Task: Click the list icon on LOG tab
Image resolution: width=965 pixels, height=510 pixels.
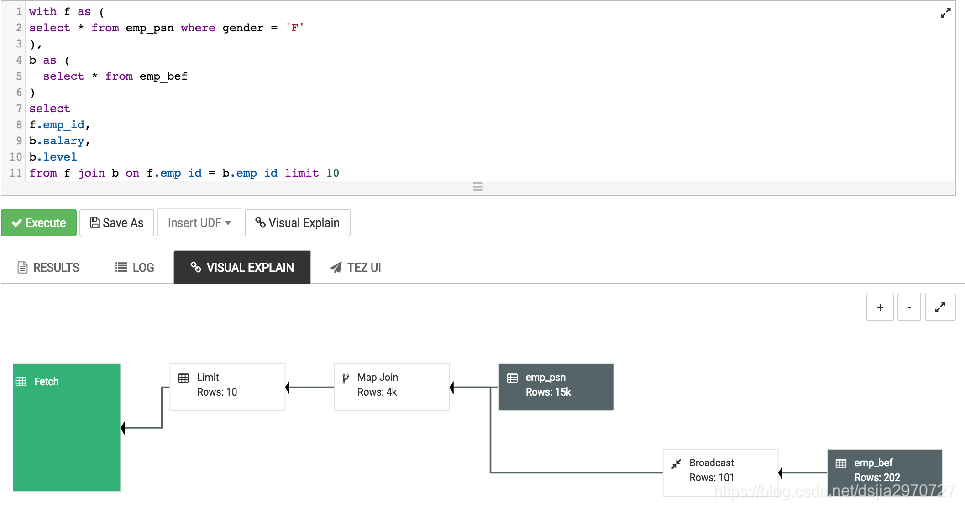Action: pos(121,267)
